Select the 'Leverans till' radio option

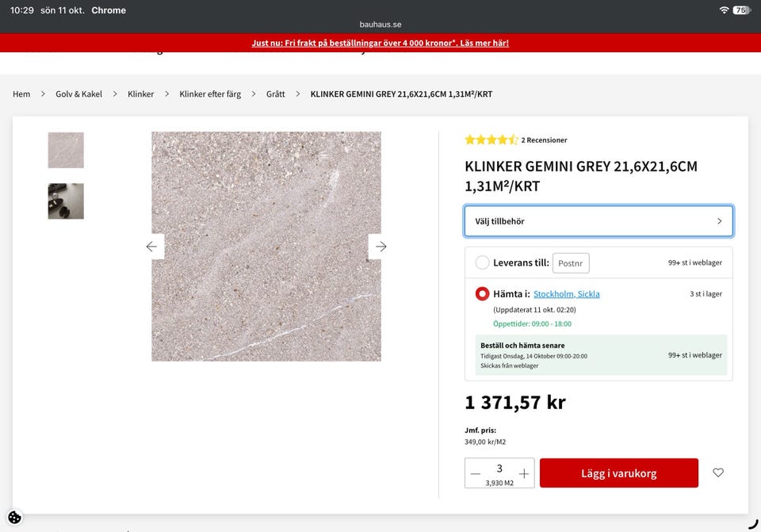pos(482,262)
